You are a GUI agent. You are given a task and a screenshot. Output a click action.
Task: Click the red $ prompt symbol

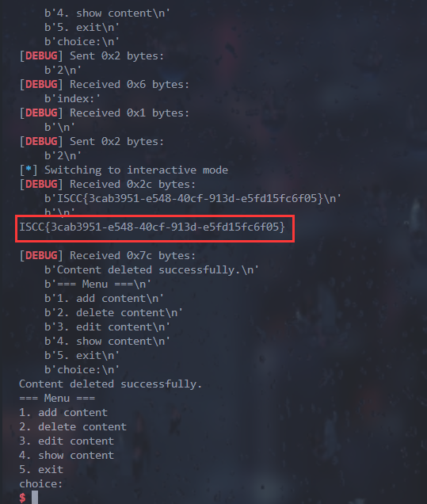point(22,498)
